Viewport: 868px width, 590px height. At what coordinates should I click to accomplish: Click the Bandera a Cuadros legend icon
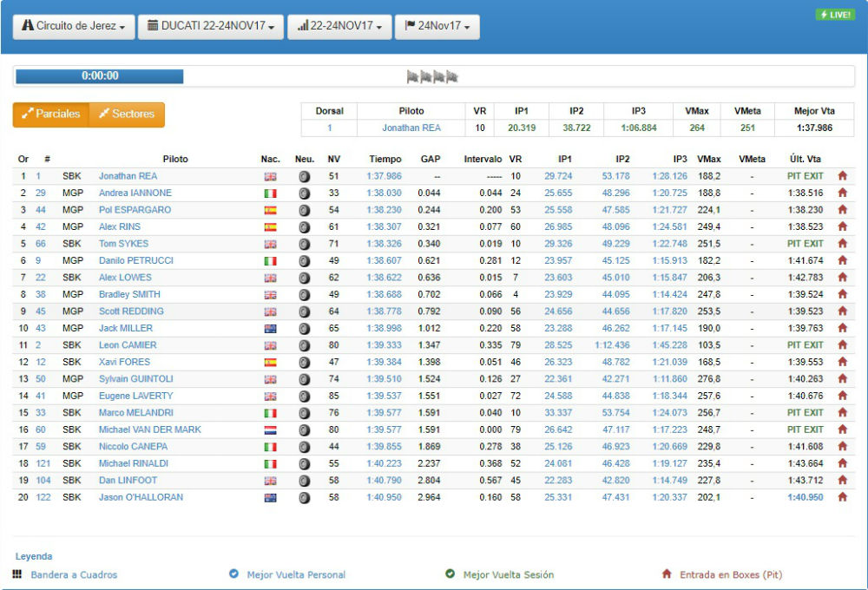click(17, 574)
